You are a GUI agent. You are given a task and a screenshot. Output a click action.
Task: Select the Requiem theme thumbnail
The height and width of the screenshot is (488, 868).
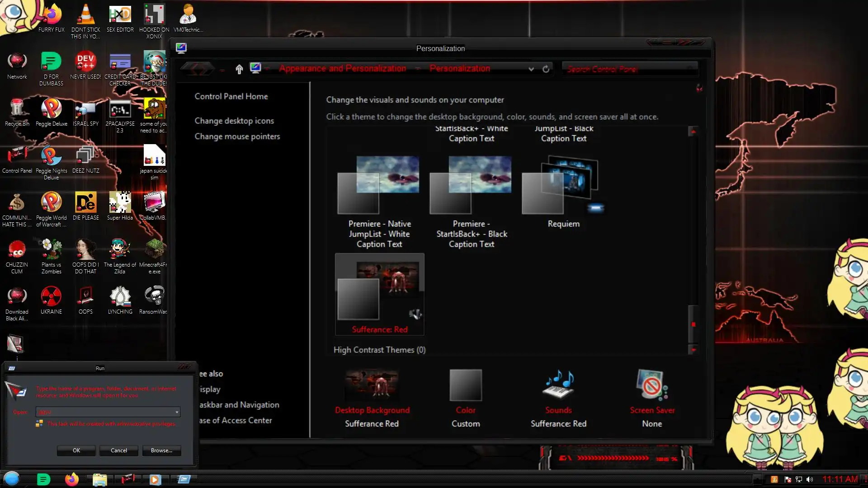pos(563,185)
